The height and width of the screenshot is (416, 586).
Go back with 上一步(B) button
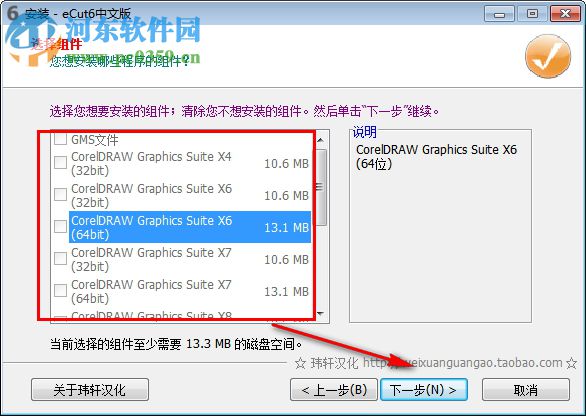[x=334, y=390]
